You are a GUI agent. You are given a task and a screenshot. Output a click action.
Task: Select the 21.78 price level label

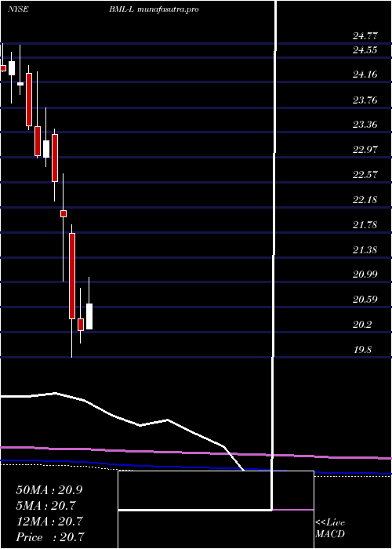365,225
